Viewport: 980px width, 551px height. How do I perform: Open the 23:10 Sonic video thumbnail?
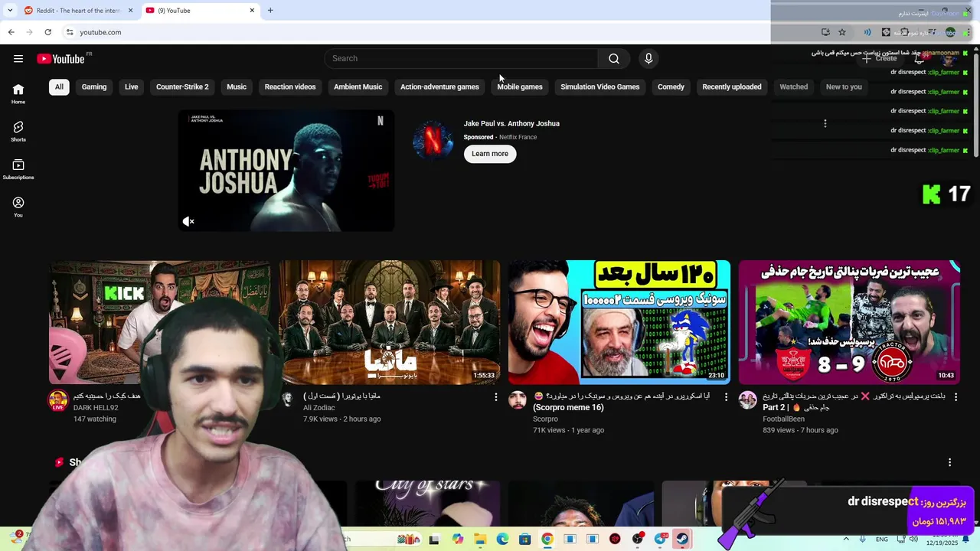(619, 322)
